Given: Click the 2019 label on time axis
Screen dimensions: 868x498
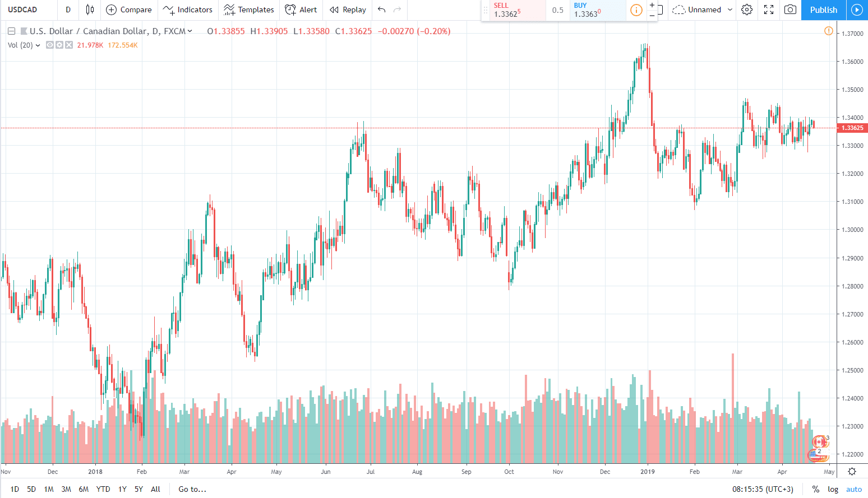Looking at the screenshot, I should tap(648, 472).
